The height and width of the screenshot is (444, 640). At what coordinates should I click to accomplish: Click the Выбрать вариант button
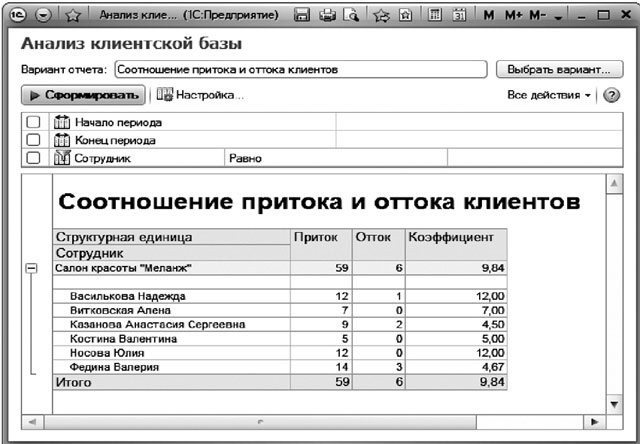tap(559, 69)
